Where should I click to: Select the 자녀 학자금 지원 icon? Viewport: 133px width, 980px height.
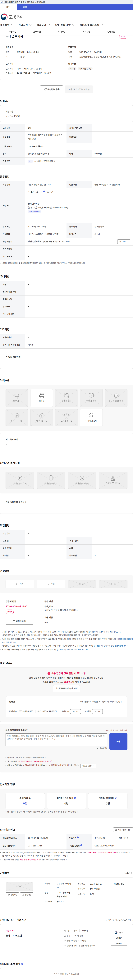click(x=116, y=398)
